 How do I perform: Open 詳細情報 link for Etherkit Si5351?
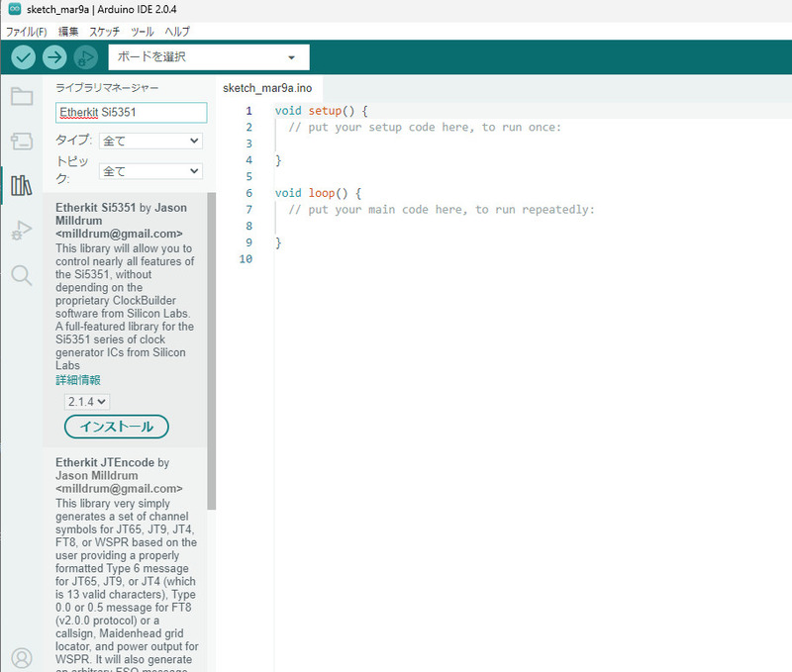click(x=78, y=380)
